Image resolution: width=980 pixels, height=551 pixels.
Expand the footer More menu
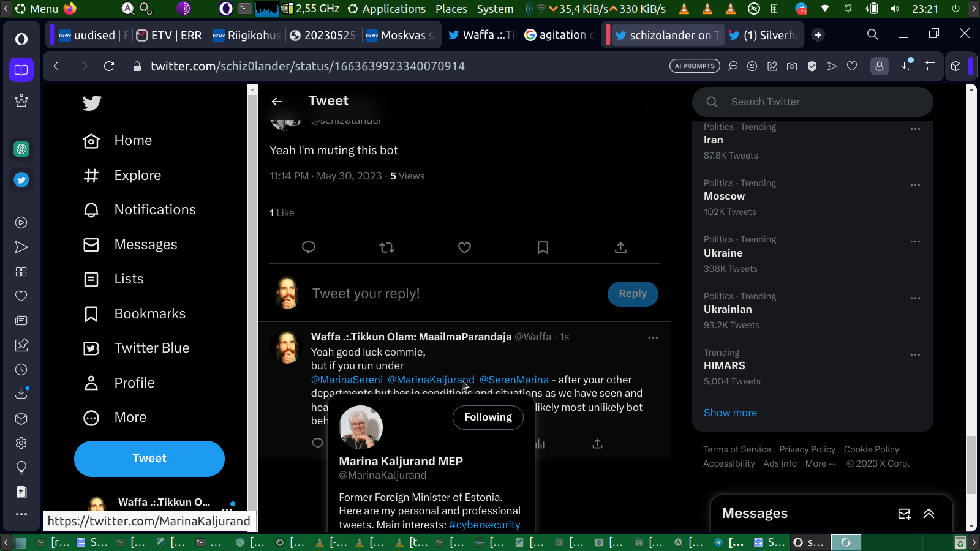[x=820, y=463]
